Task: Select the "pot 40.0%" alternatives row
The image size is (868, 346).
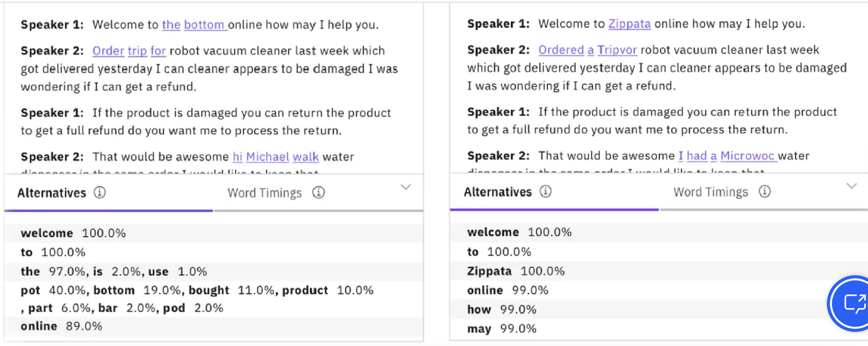Action: pos(214,299)
